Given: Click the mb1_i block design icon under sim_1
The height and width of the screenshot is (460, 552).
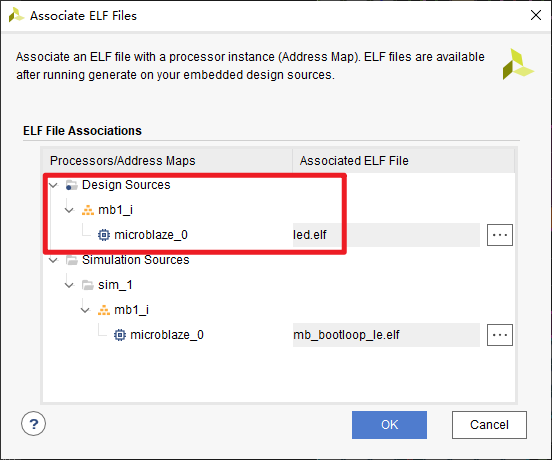Looking at the screenshot, I should (x=104, y=310).
